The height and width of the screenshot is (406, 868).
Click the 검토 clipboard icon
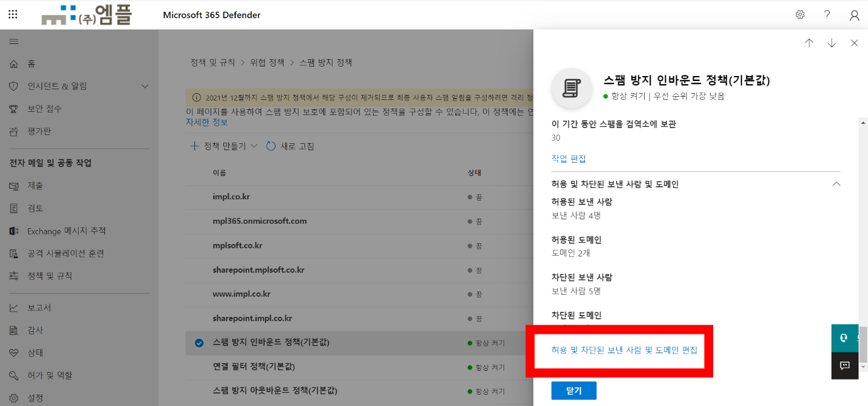[14, 208]
